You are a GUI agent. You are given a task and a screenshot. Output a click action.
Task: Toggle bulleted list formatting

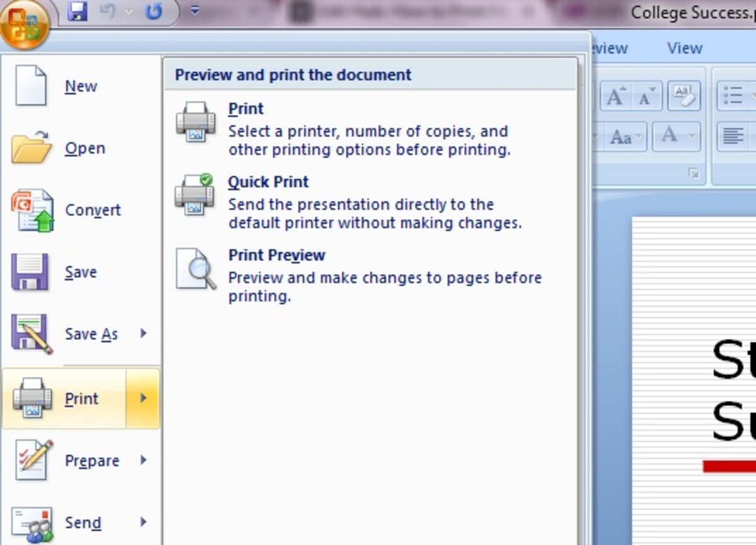coord(734,93)
